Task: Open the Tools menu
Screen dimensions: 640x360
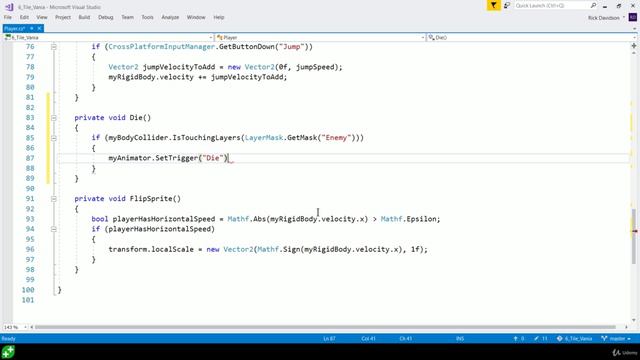Action: point(147,17)
